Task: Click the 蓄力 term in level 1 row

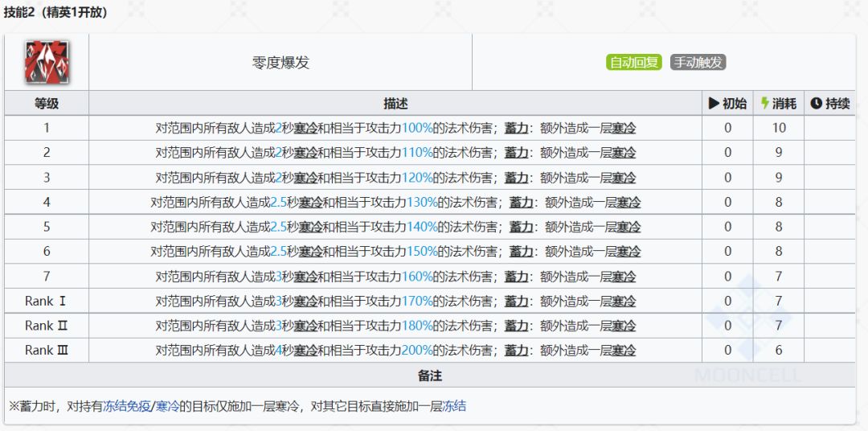Action: click(516, 129)
